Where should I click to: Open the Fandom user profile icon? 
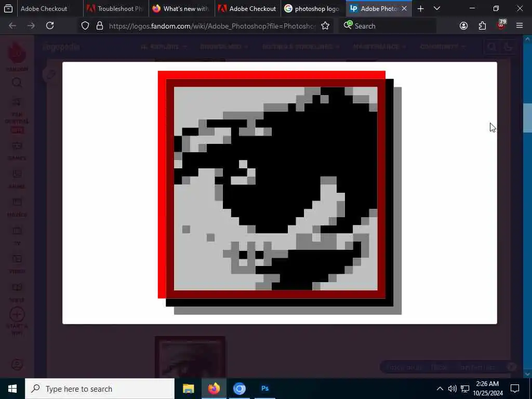17,365
